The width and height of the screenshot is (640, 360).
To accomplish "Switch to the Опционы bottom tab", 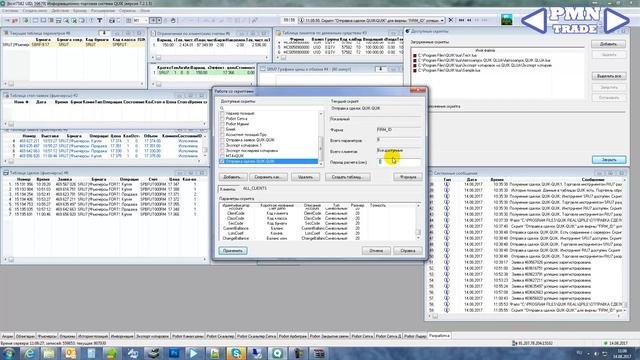I will point(67,336).
